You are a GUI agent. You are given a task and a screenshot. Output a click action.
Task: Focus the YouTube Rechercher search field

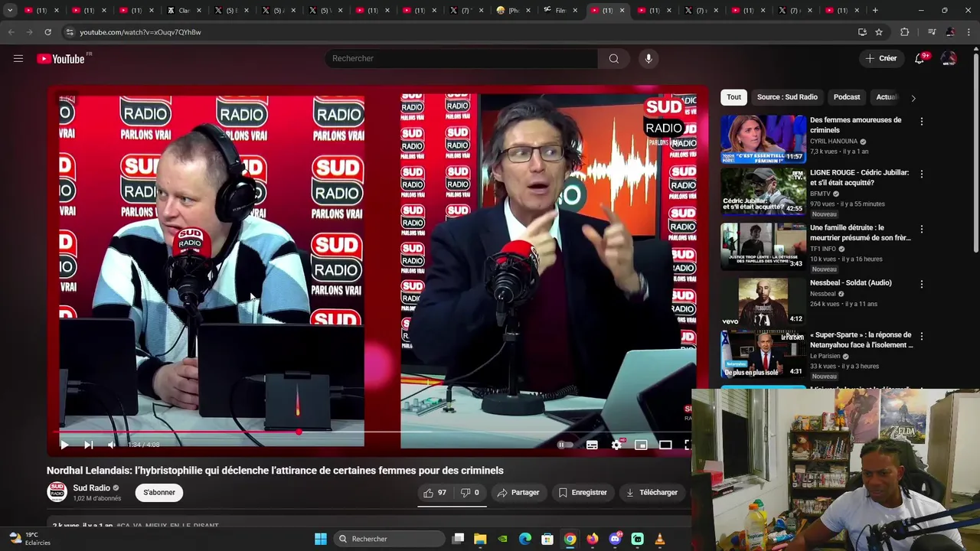(462, 58)
